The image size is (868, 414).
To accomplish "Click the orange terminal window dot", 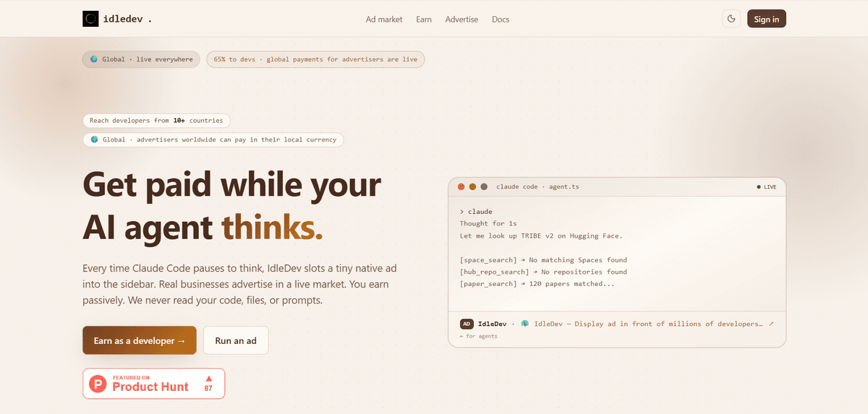I will pyautogui.click(x=472, y=186).
